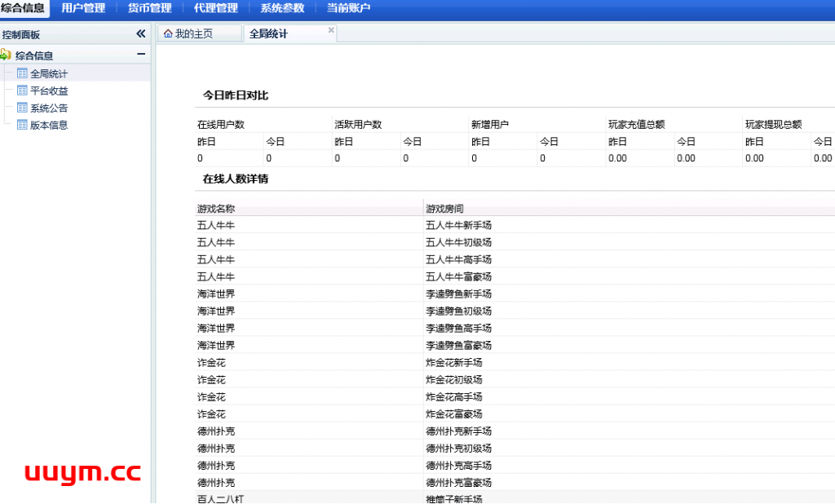Screen dimensions: 835x504
Task: Click the 游戏名称 column header
Action: tap(216, 209)
